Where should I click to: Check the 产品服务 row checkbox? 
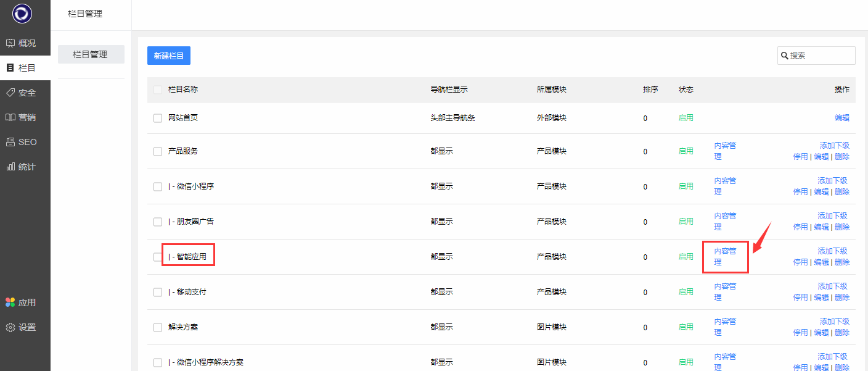pyautogui.click(x=158, y=151)
